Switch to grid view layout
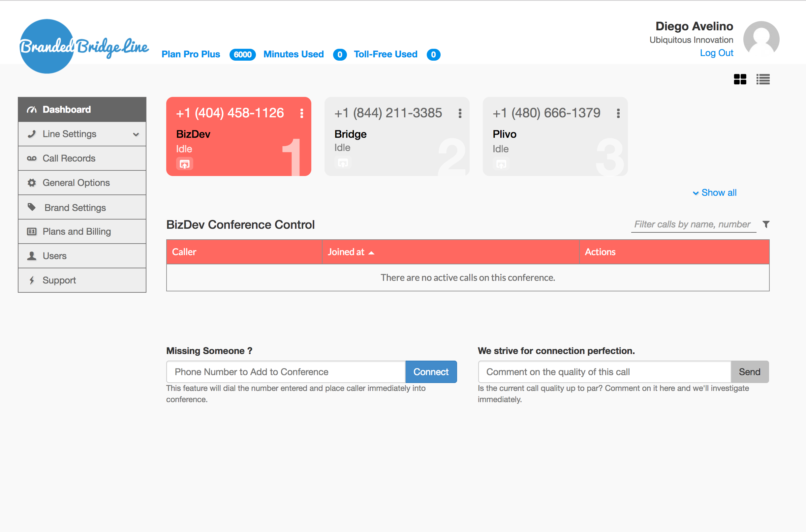This screenshot has height=532, width=806. click(740, 79)
